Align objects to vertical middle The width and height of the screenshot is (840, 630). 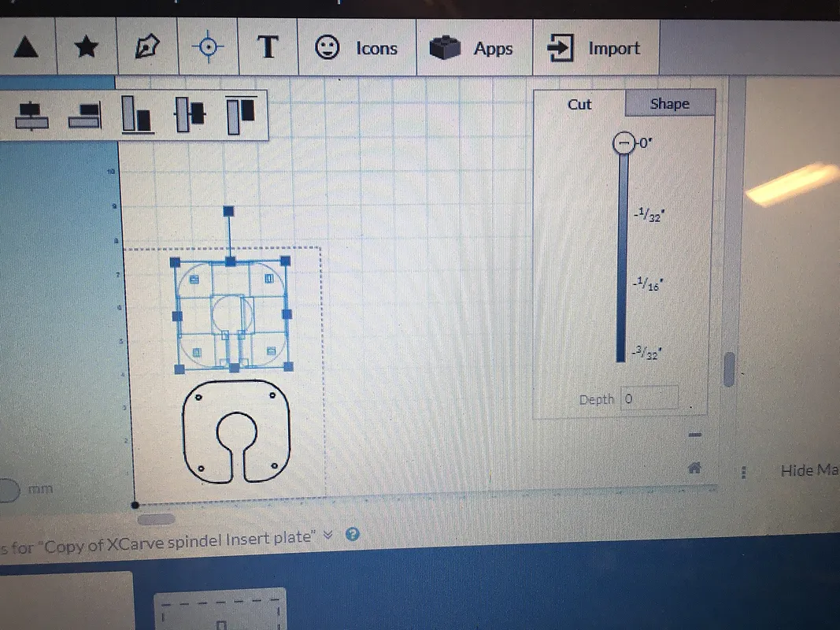pyautogui.click(x=190, y=115)
